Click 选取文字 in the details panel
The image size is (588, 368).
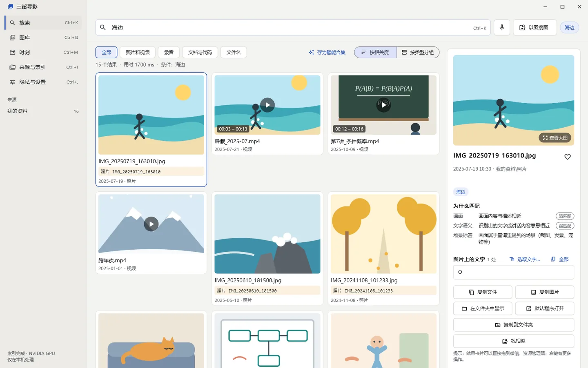[x=525, y=259]
